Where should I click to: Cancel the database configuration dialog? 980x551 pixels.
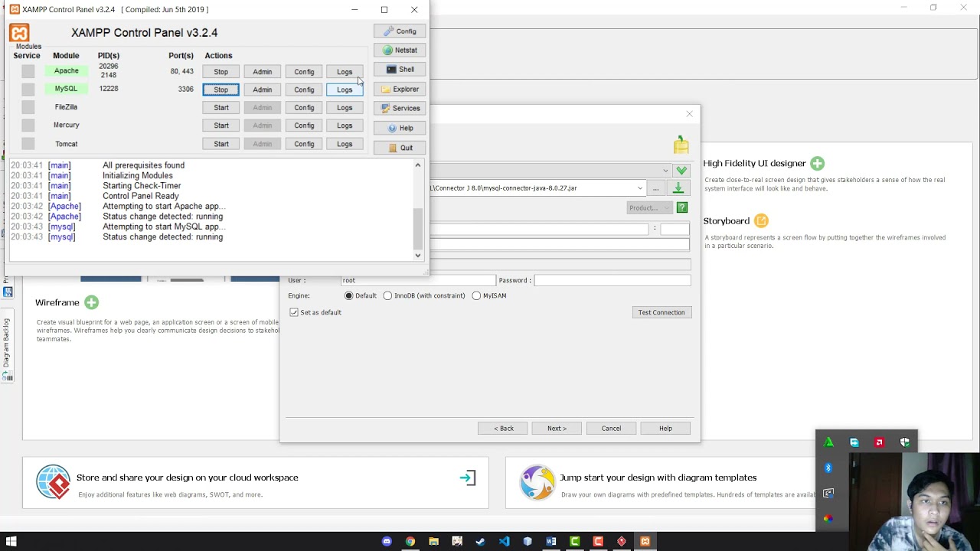pos(611,428)
